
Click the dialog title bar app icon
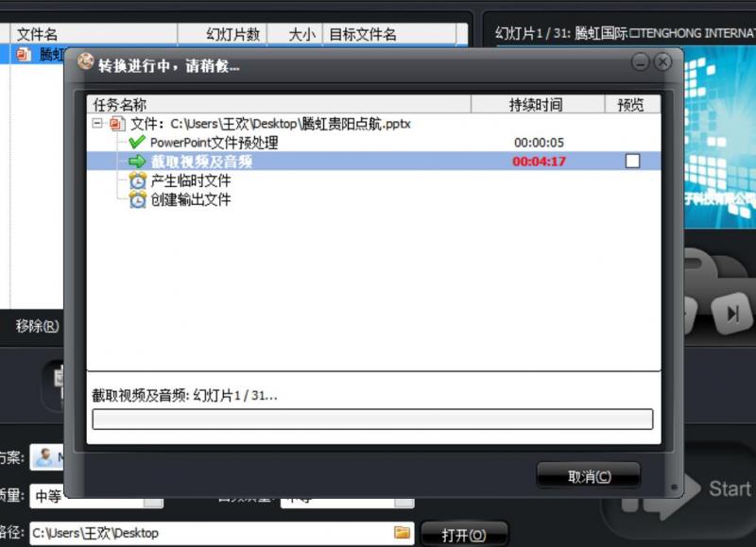84,63
